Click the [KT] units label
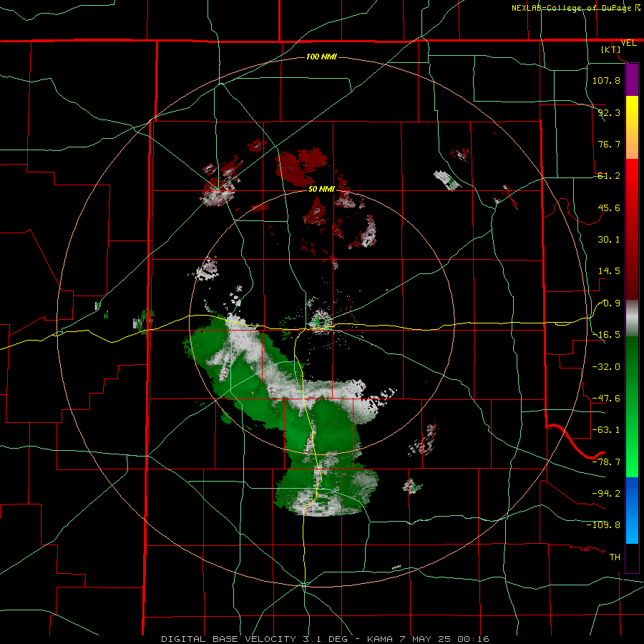Viewport: 644px width, 644px height. [x=611, y=49]
